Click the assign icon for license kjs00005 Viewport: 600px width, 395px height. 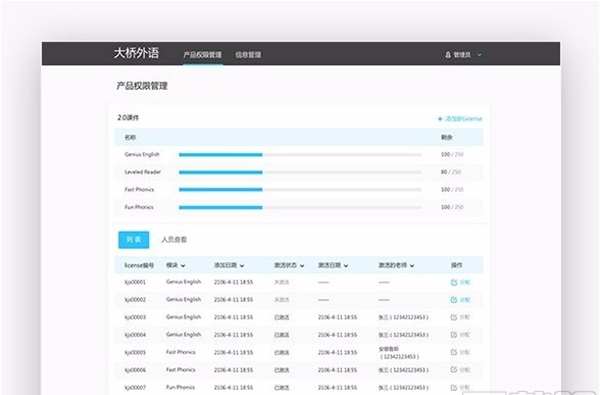point(454,352)
